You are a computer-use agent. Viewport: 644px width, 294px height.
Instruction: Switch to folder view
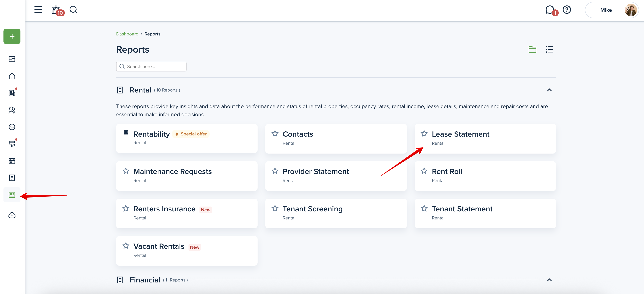pos(532,49)
